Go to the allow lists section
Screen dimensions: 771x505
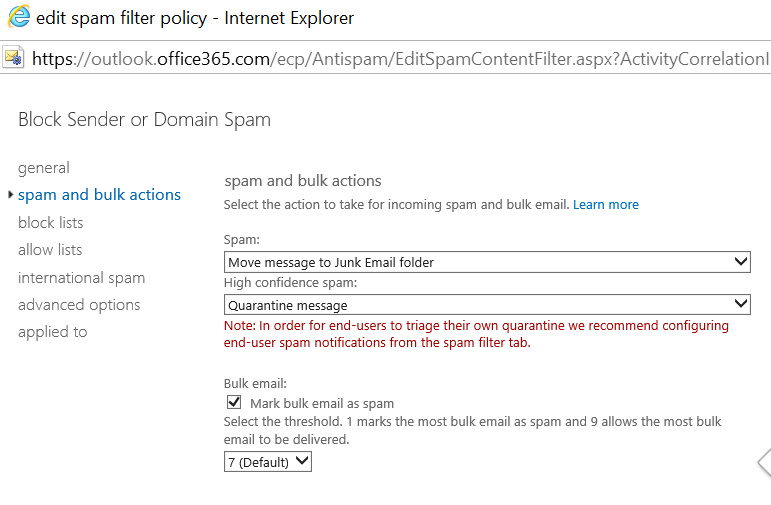coord(50,250)
